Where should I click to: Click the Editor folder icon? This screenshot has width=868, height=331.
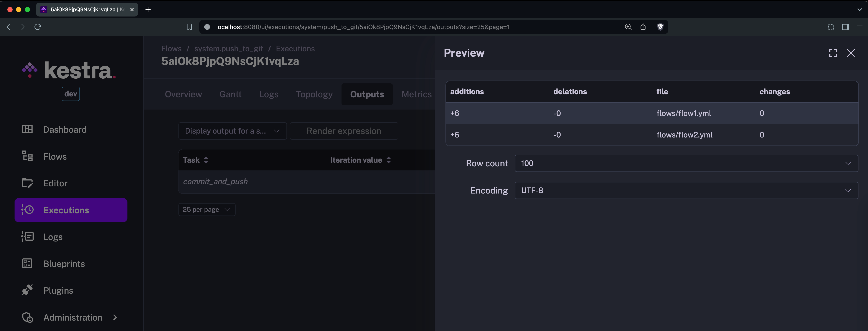coord(27,183)
